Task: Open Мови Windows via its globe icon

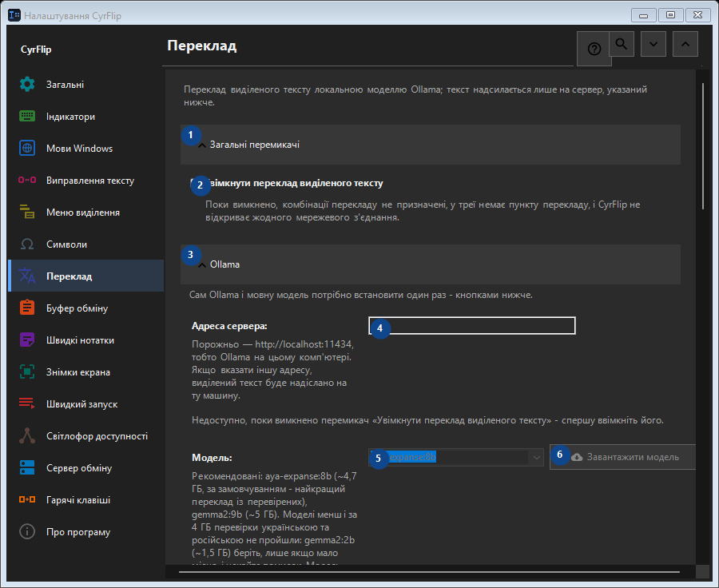Action: pyautogui.click(x=27, y=148)
